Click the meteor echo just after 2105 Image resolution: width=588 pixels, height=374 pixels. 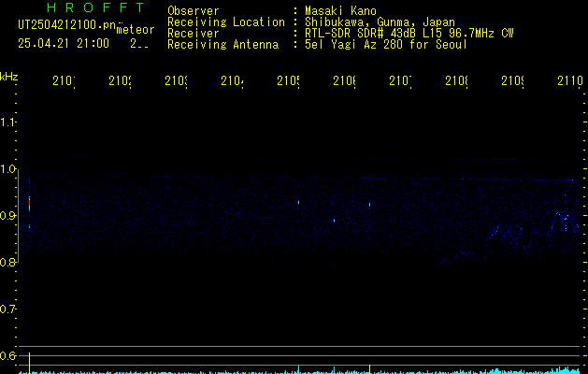coord(298,203)
